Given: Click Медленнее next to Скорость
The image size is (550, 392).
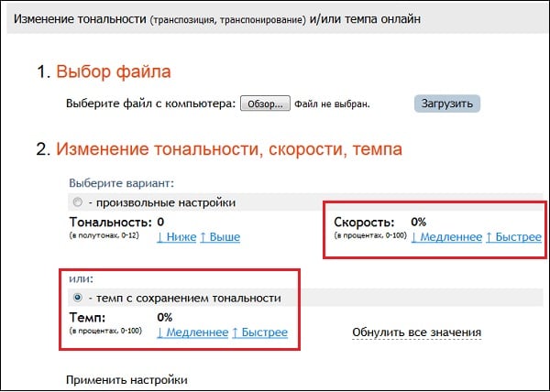Looking at the screenshot, I should pyautogui.click(x=446, y=237).
